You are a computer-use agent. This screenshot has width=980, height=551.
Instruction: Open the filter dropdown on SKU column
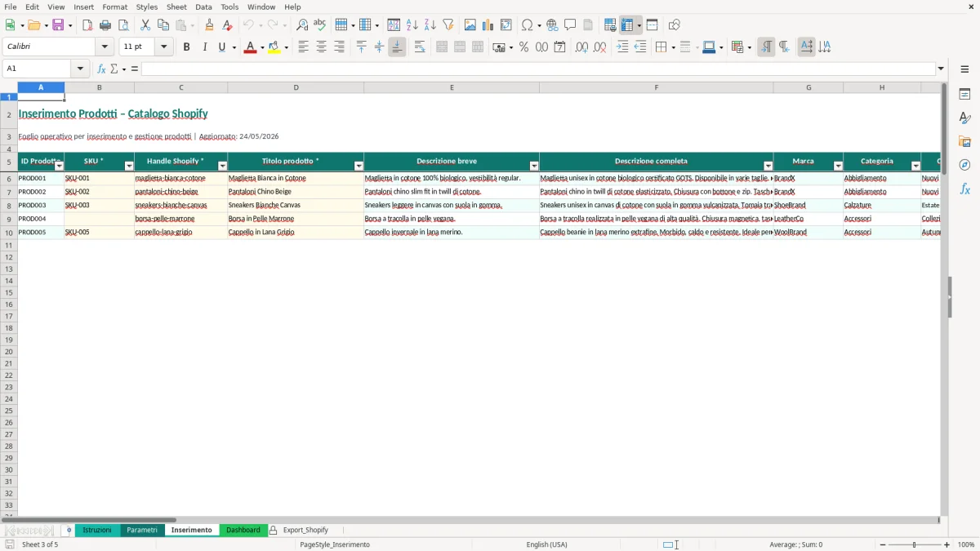(x=128, y=166)
